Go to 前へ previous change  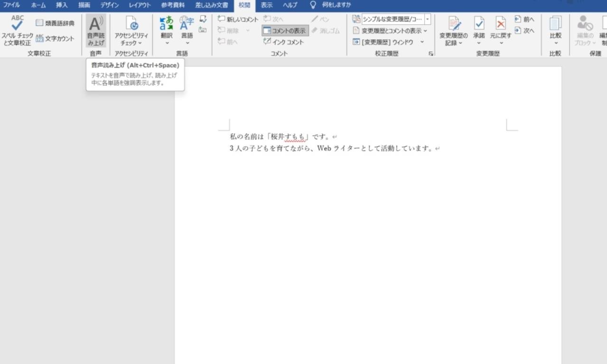[x=524, y=19]
